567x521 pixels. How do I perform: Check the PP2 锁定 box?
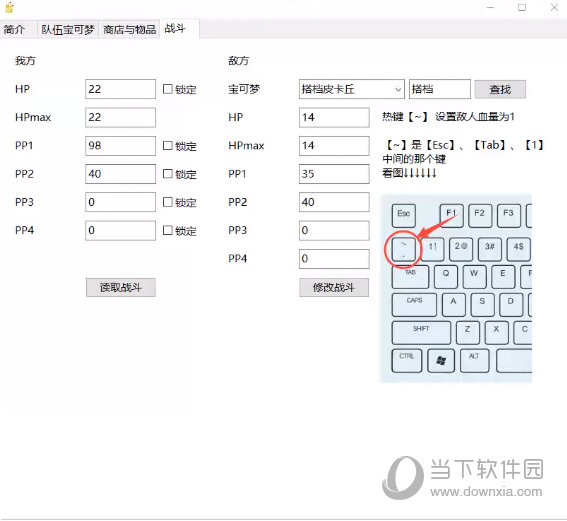click(167, 174)
